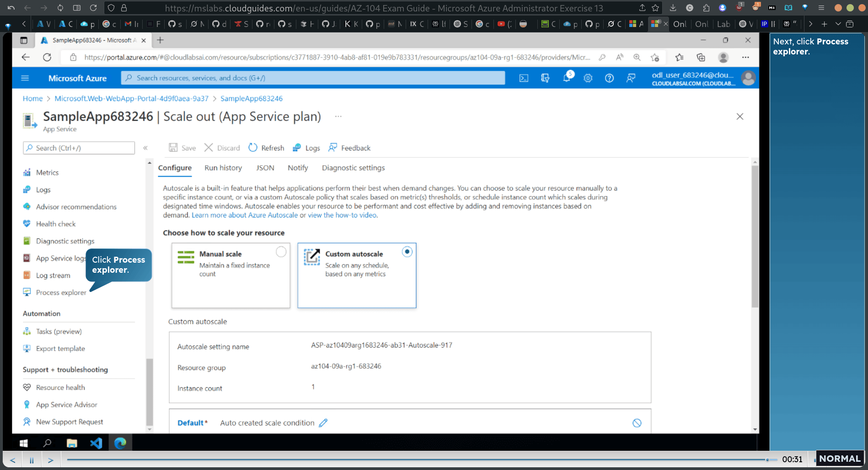The image size is (868, 470).
Task: Click Edge back navigation arrow
Action: [26, 57]
